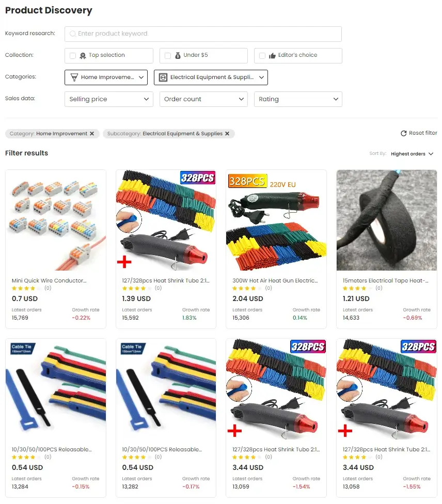Image resolution: width=442 pixels, height=504 pixels.
Task: Open the Rating dropdown
Action: [x=298, y=99]
